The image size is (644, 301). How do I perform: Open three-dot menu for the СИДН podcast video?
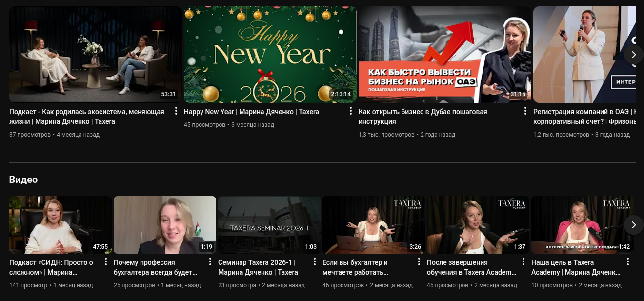(105, 262)
